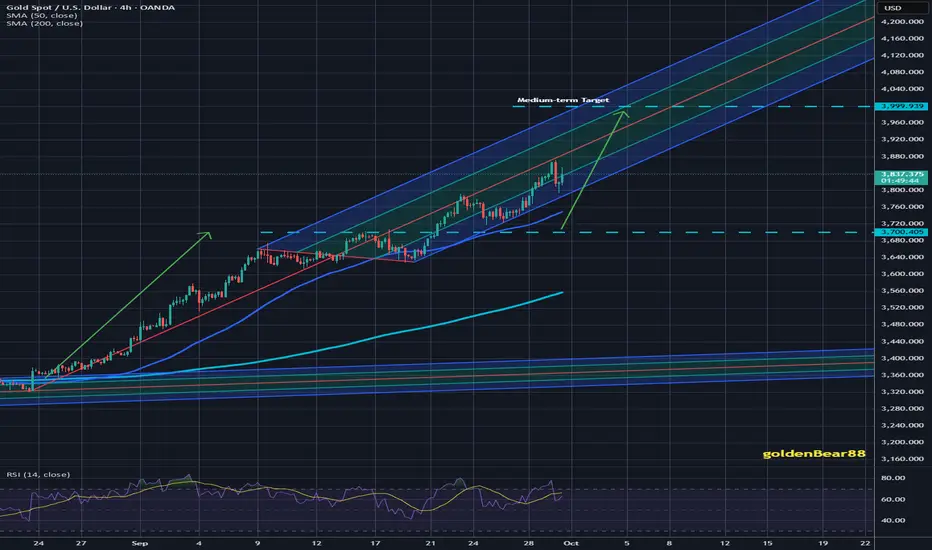Click the 3,320.000 price axis value
The image size is (932, 550).
(x=902, y=391)
